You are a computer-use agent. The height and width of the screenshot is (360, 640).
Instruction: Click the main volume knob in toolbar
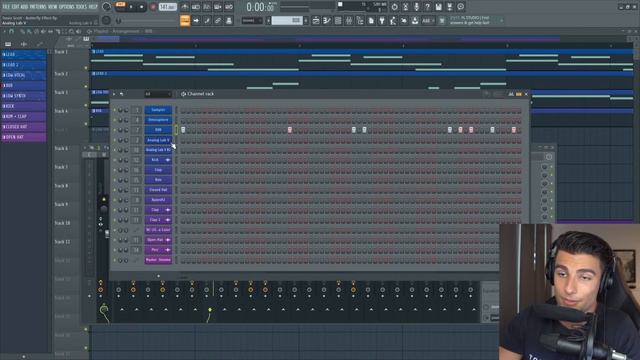(107, 7)
